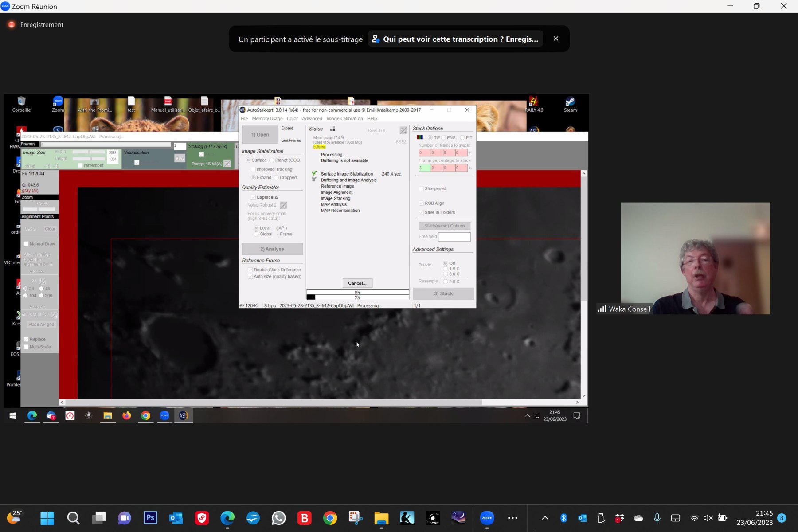Click the 1) Open button
798x532 pixels.
pyautogui.click(x=260, y=135)
